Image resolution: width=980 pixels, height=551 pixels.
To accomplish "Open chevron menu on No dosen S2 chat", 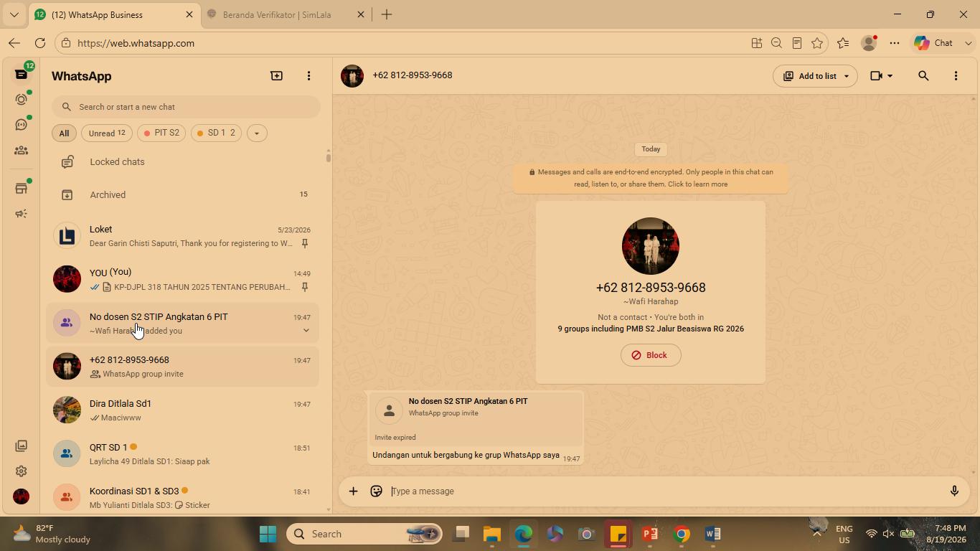I will pos(306,331).
